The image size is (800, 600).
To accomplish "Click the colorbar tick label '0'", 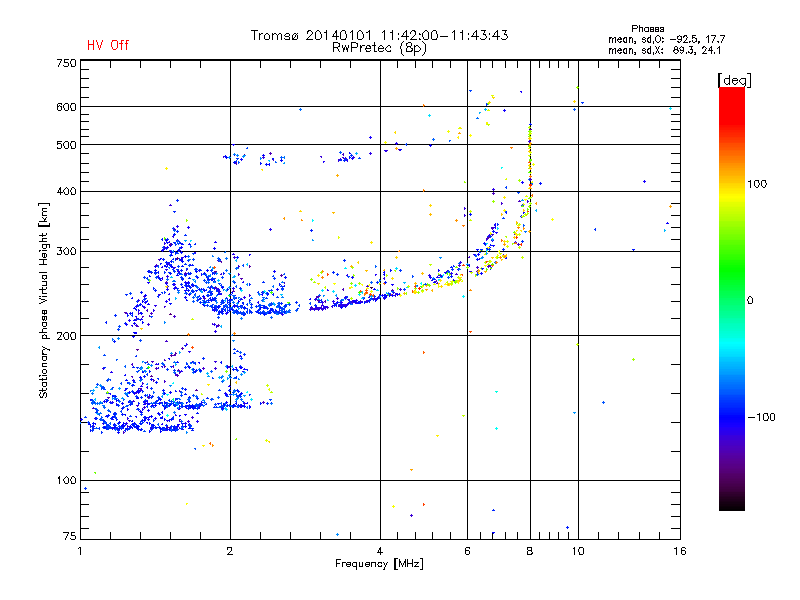I will [750, 301].
